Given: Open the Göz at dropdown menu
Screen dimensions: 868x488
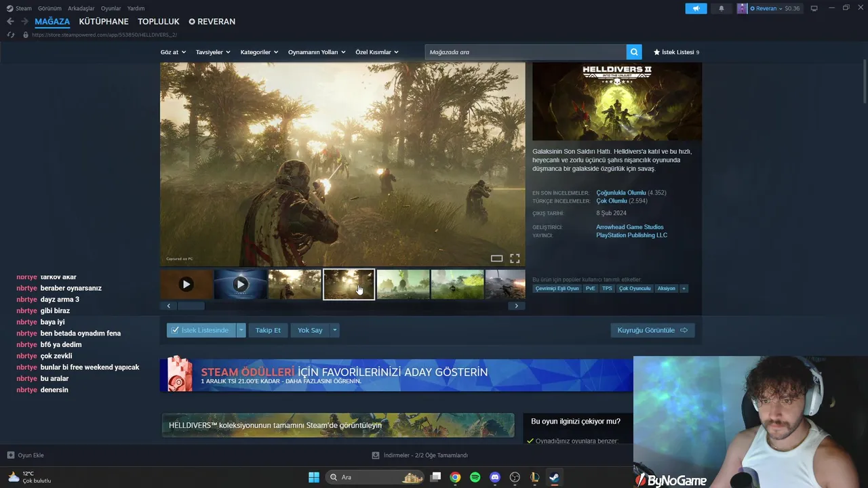Looking at the screenshot, I should (x=173, y=52).
